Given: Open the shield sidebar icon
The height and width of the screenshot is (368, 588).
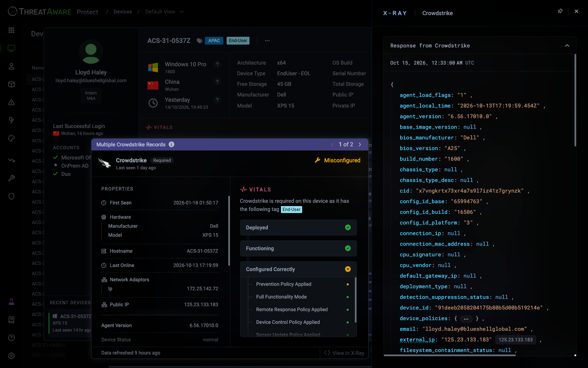Looking at the screenshot, I should [11, 196].
